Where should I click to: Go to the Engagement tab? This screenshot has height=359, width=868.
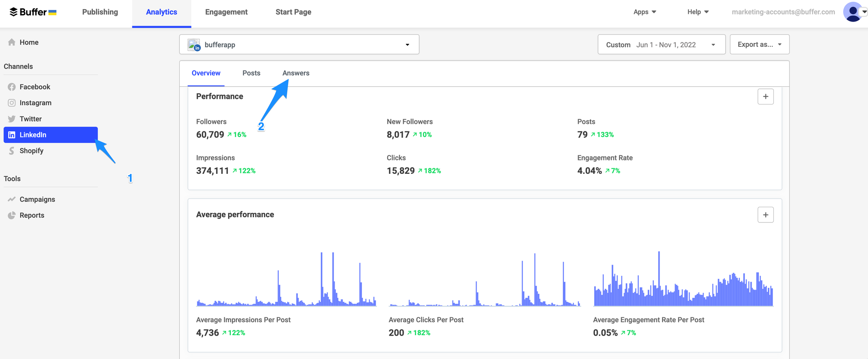pyautogui.click(x=226, y=12)
